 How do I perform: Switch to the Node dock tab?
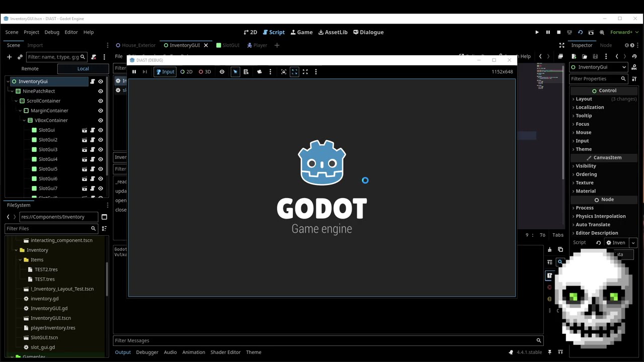pyautogui.click(x=606, y=45)
